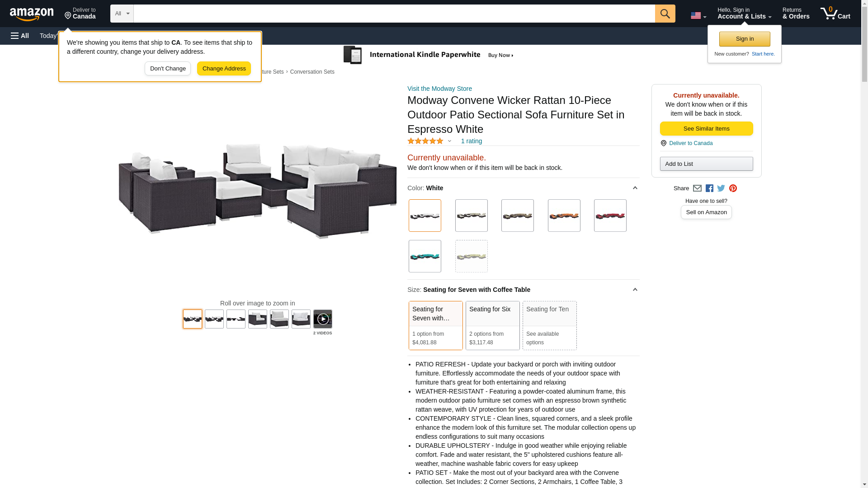Open the Account & Lists menu
This screenshot has width=868, height=488.
tap(745, 14)
